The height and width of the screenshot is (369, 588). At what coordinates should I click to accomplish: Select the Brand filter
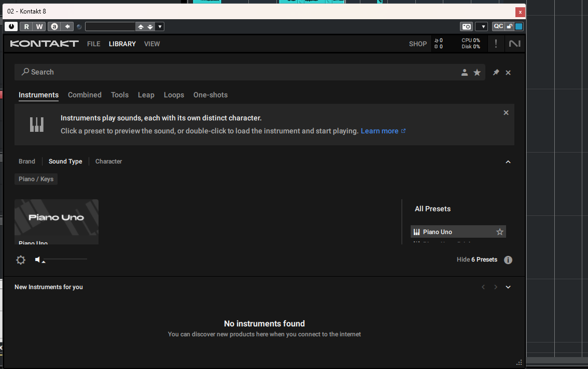(27, 161)
